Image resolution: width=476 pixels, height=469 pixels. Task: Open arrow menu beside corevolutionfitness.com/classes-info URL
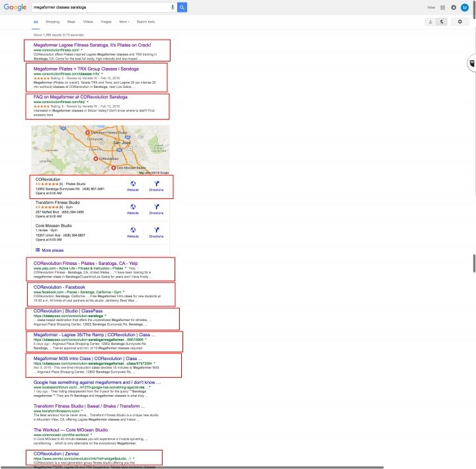[102, 74]
